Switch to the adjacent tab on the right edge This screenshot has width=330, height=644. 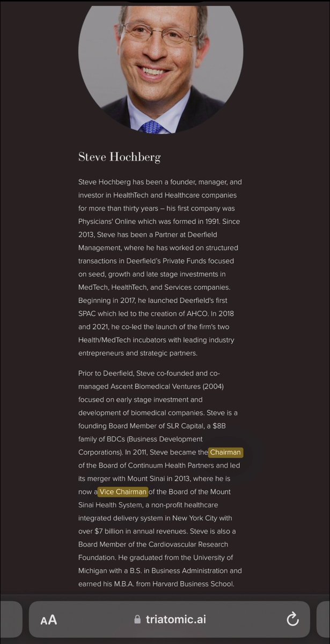[323, 619]
